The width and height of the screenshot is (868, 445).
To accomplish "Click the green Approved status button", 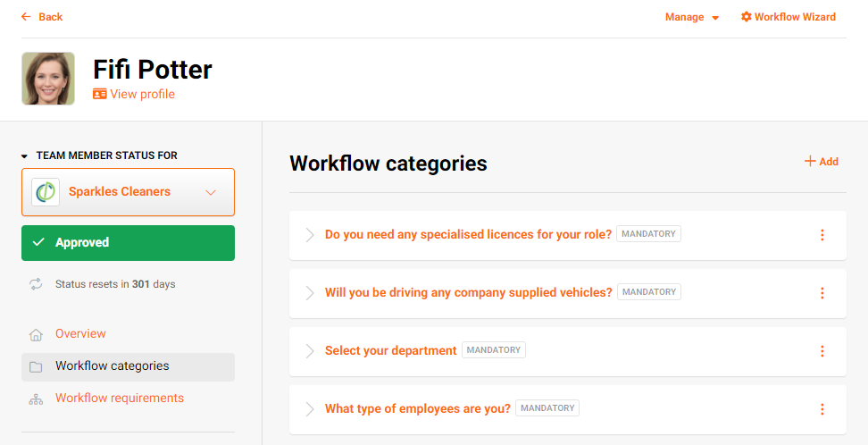I will pyautogui.click(x=128, y=243).
